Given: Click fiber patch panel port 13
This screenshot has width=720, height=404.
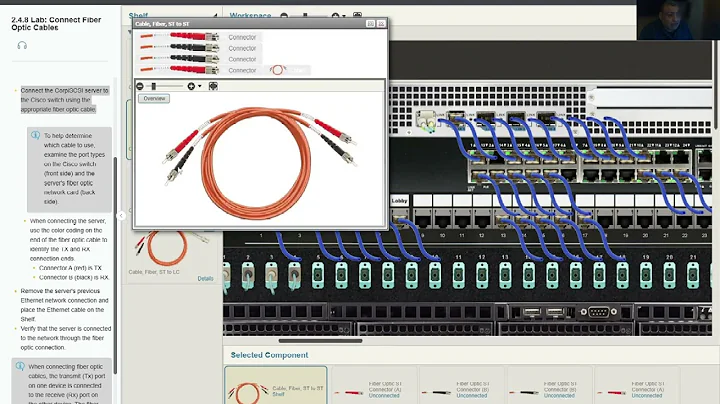Looking at the screenshot, I should coord(505,275).
